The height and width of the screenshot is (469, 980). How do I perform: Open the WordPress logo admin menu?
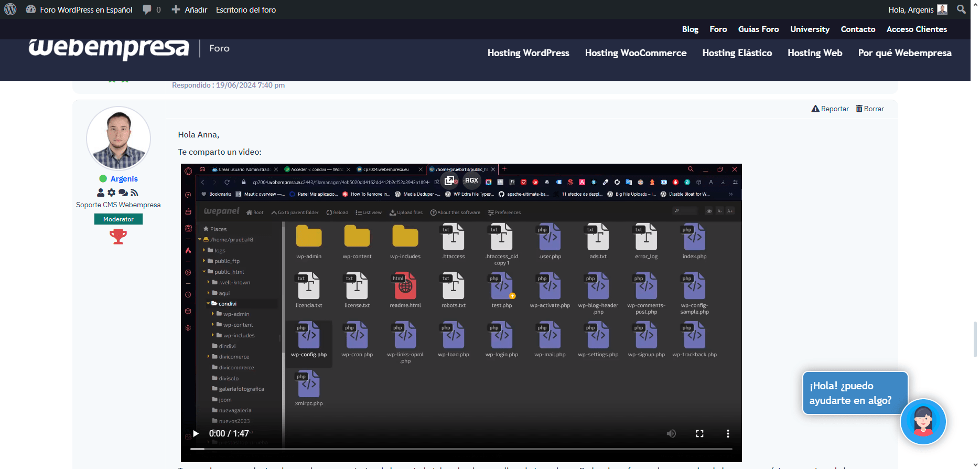(10, 9)
